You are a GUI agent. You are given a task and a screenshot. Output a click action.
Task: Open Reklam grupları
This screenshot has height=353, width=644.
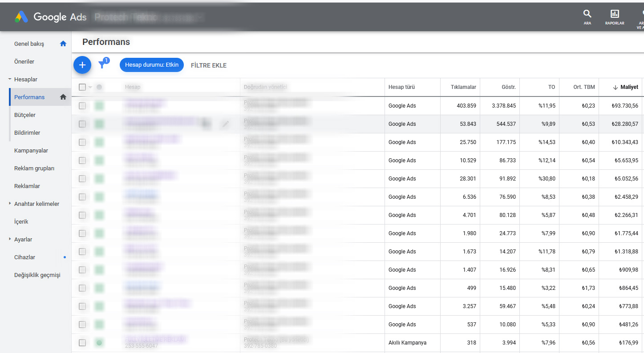pos(34,168)
